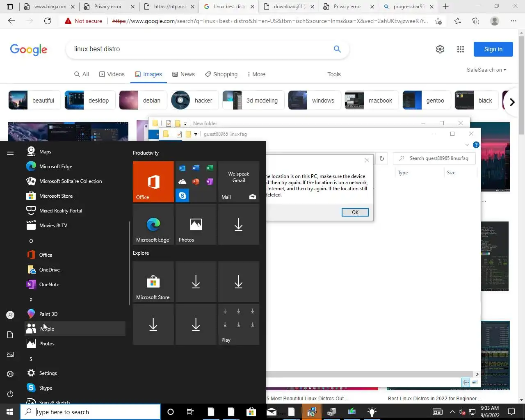Switch to the News search tab
Image resolution: width=525 pixels, height=420 pixels.
pyautogui.click(x=183, y=74)
